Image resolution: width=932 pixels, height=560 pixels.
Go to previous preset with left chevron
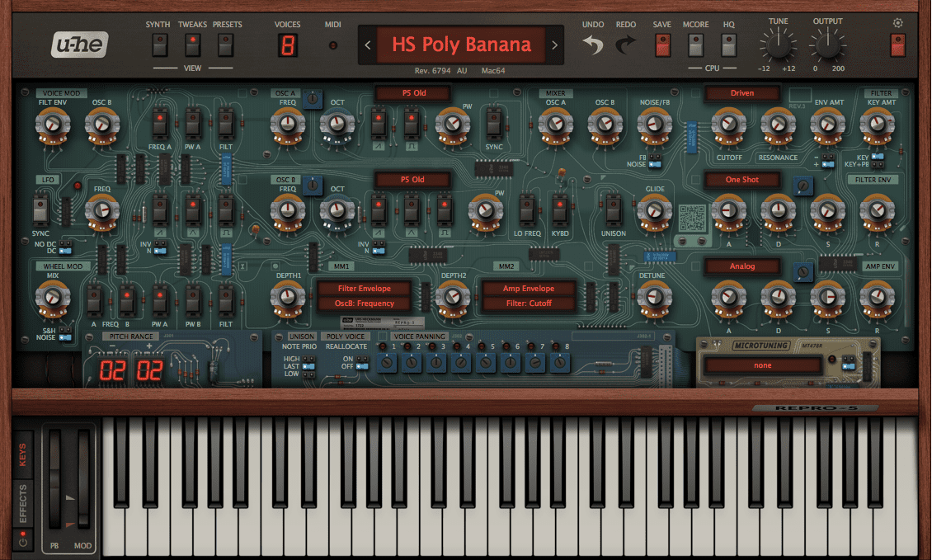click(x=367, y=45)
